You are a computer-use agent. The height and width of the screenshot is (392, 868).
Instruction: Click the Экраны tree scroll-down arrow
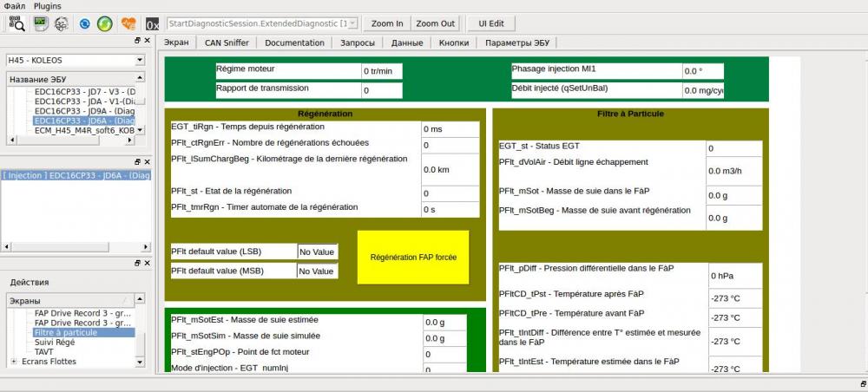140,362
